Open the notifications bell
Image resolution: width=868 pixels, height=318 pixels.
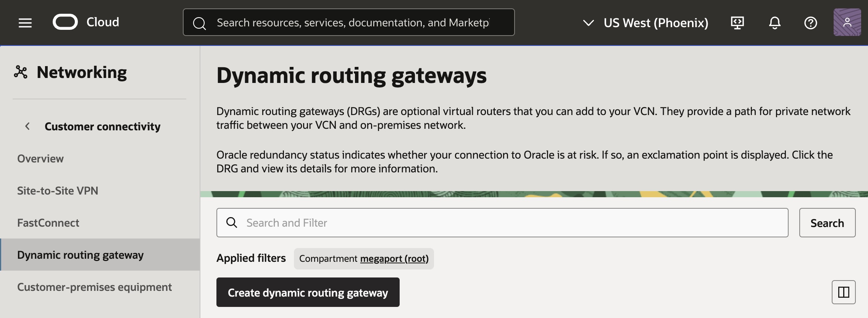click(774, 23)
